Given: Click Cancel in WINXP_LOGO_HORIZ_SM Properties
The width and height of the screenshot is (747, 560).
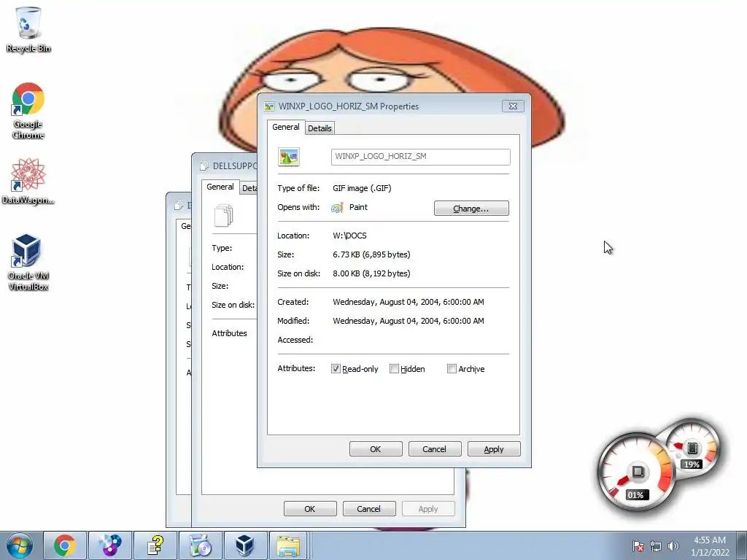Looking at the screenshot, I should pos(435,449).
